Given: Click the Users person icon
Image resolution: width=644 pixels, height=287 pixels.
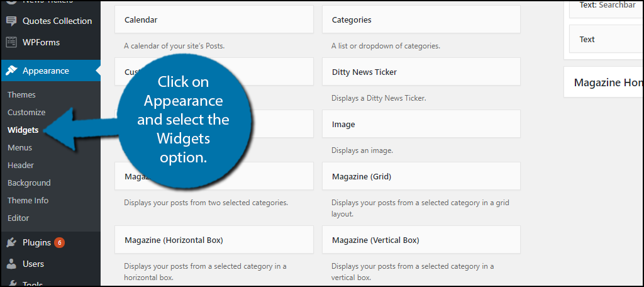Looking at the screenshot, I should click(11, 264).
